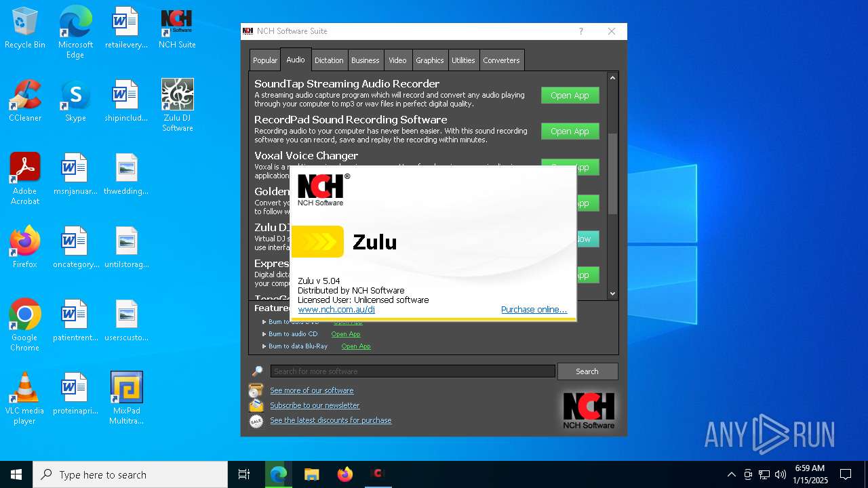This screenshot has width=868, height=488.
Task: Launch Adobe Acrobat from the desktop
Action: pos(25,178)
